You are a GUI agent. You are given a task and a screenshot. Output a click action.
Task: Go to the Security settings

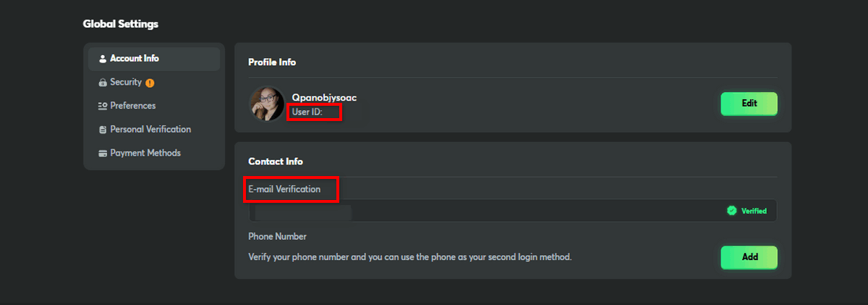tap(126, 83)
